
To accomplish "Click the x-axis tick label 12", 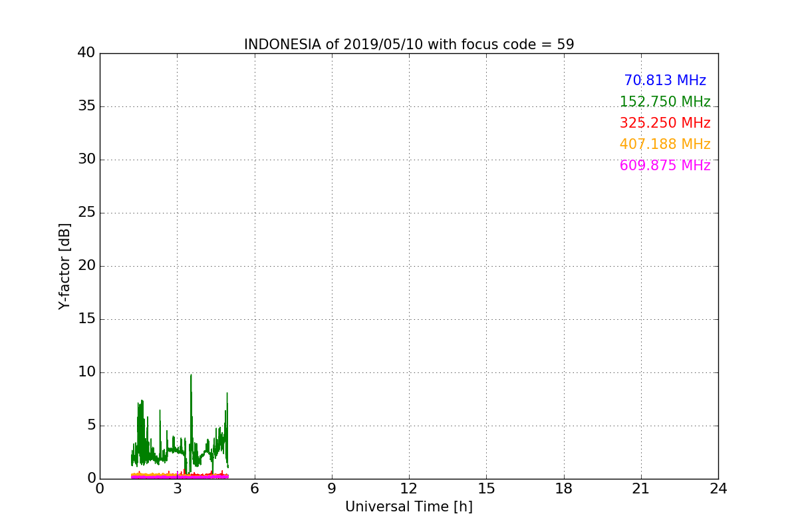I will point(409,489).
